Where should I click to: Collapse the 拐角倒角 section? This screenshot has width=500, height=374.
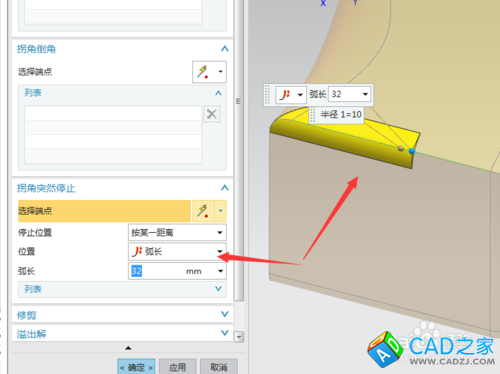[x=225, y=49]
